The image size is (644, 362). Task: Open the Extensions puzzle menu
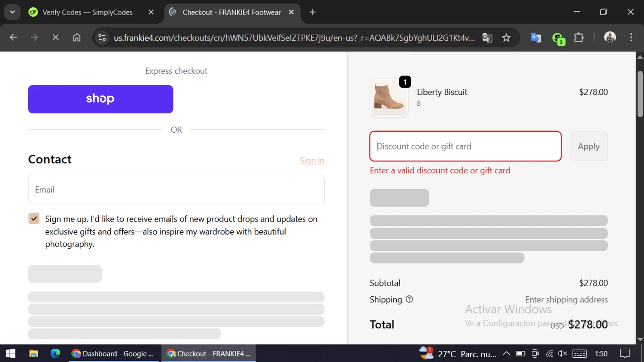[x=579, y=38]
